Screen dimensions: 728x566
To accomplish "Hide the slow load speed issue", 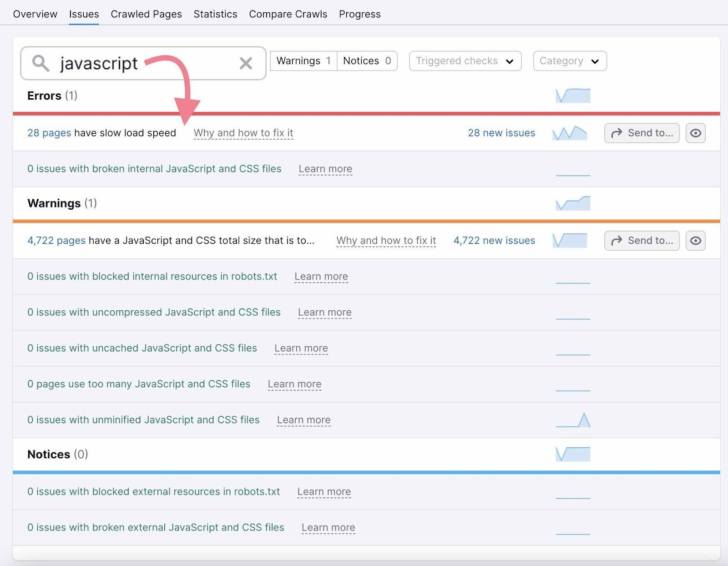I will (x=695, y=133).
